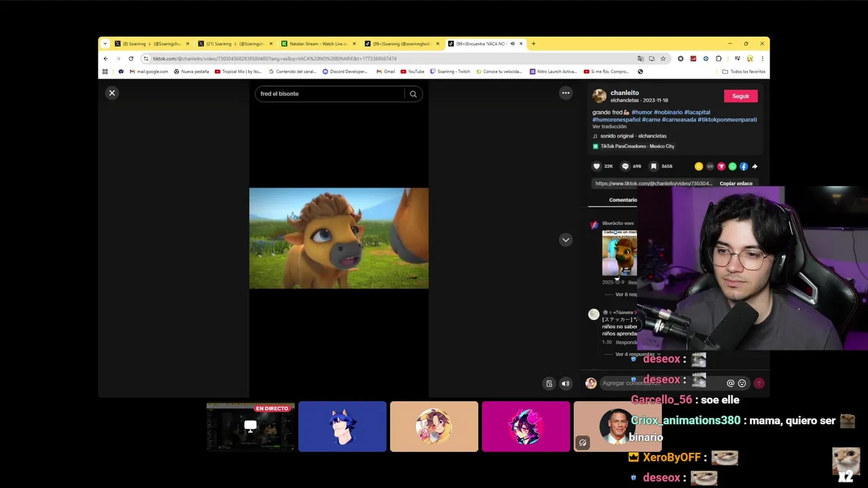Open the #nobinario hashtag

[668, 112]
